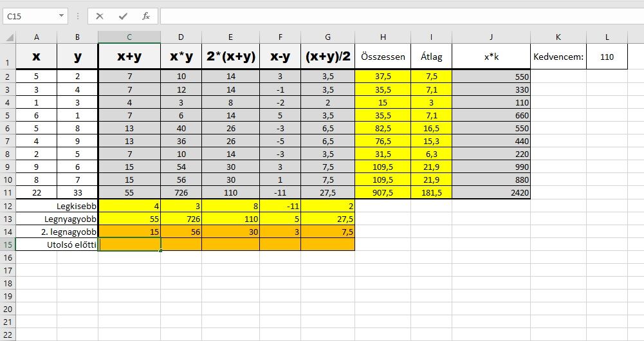The width and height of the screenshot is (644, 341).
Task: Expand the Name Box dropdown arrow
Action: (61, 16)
